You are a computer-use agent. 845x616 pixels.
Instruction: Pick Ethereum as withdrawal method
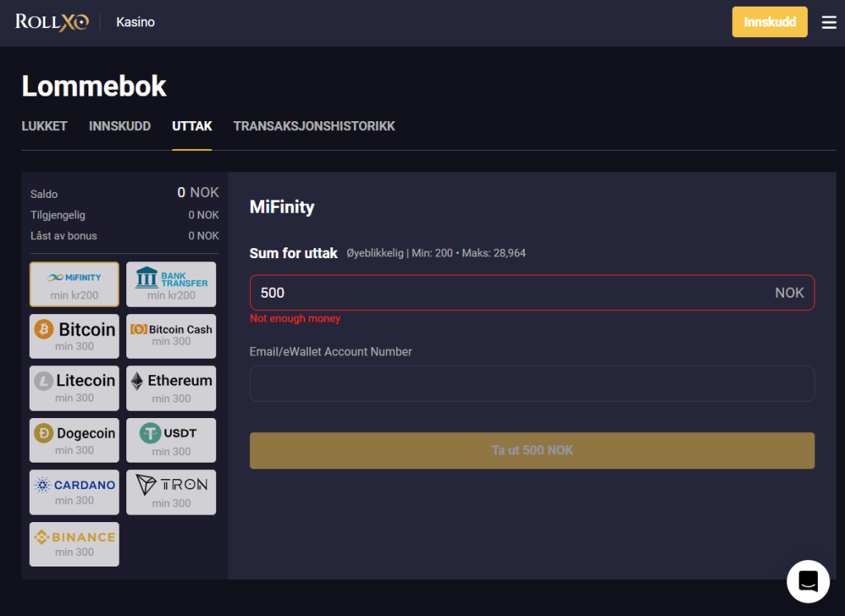coord(171,388)
